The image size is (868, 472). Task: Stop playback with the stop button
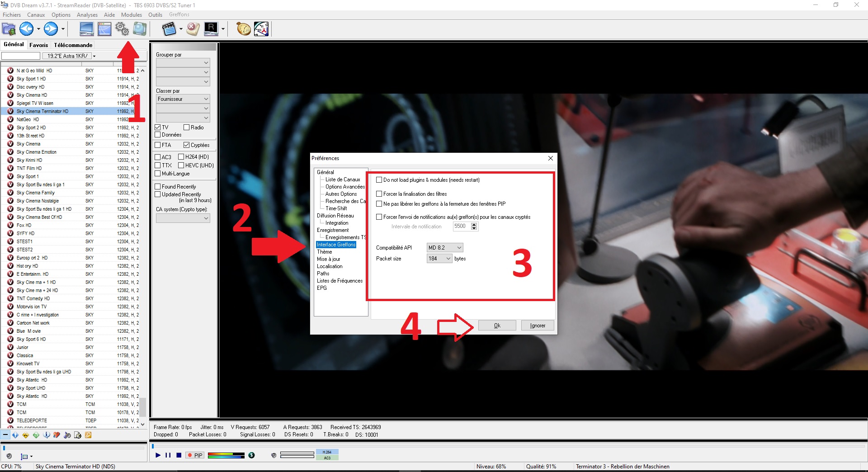pos(179,455)
